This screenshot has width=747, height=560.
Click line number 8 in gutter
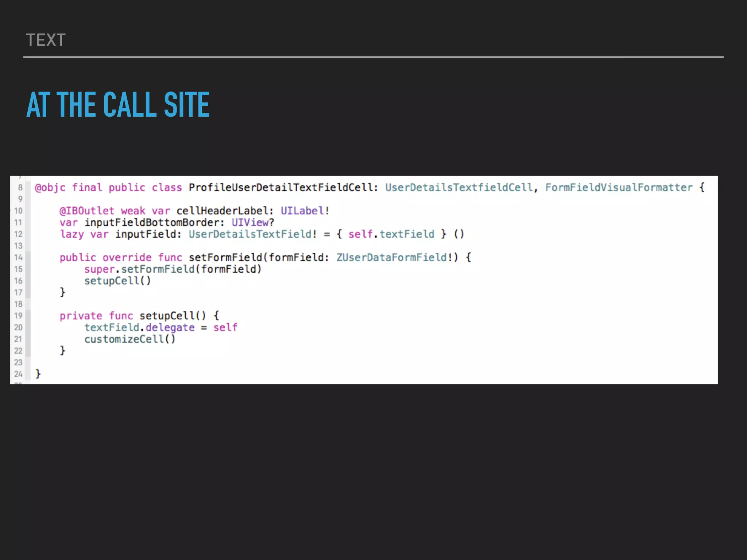pyautogui.click(x=20, y=188)
